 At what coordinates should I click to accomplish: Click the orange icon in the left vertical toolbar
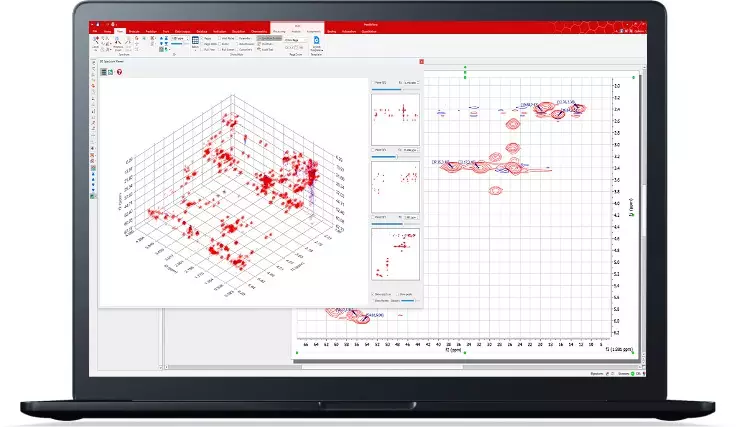click(x=93, y=85)
